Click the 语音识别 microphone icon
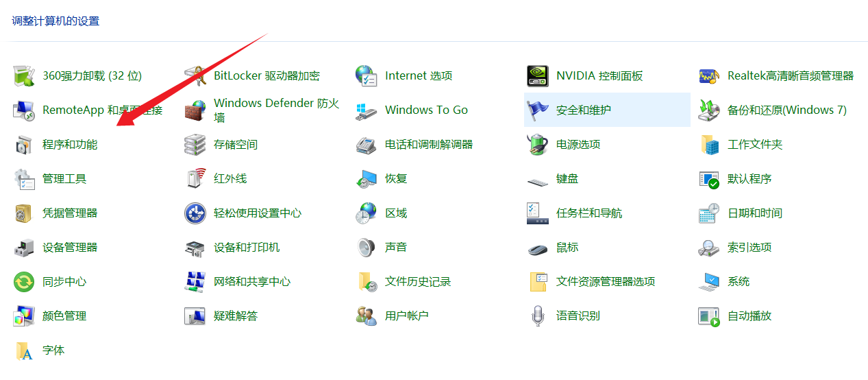This screenshot has height=380, width=868. (538, 316)
